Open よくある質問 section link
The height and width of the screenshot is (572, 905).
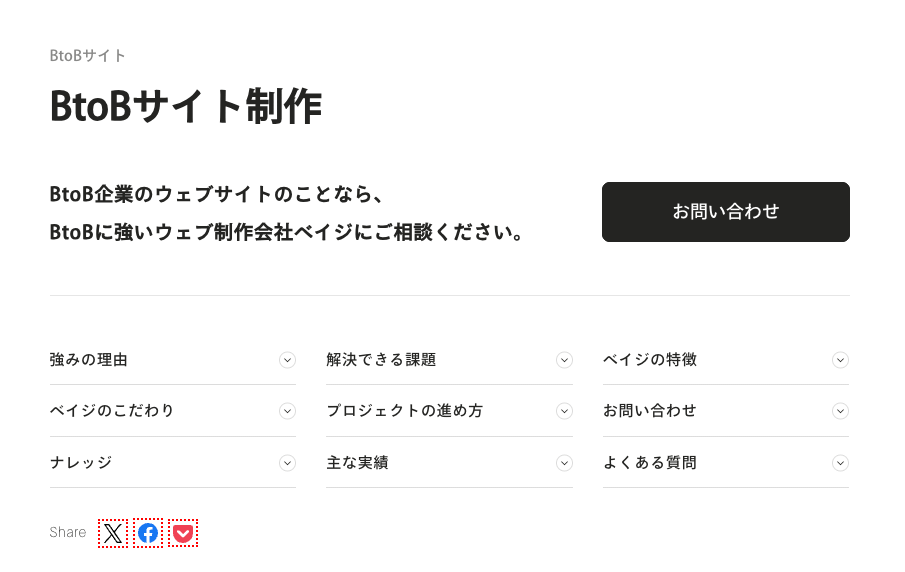pyautogui.click(x=650, y=463)
